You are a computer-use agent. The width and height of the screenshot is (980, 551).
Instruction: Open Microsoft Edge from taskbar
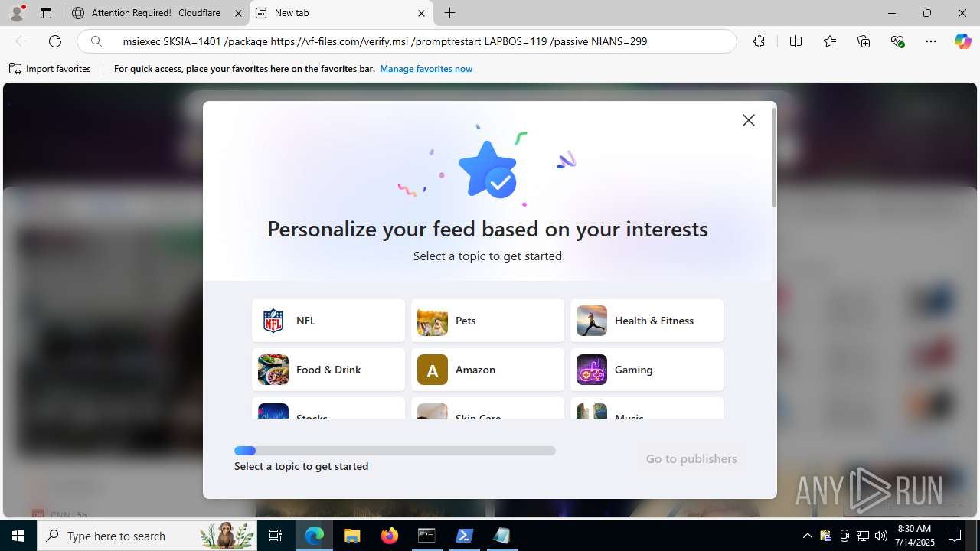(315, 536)
